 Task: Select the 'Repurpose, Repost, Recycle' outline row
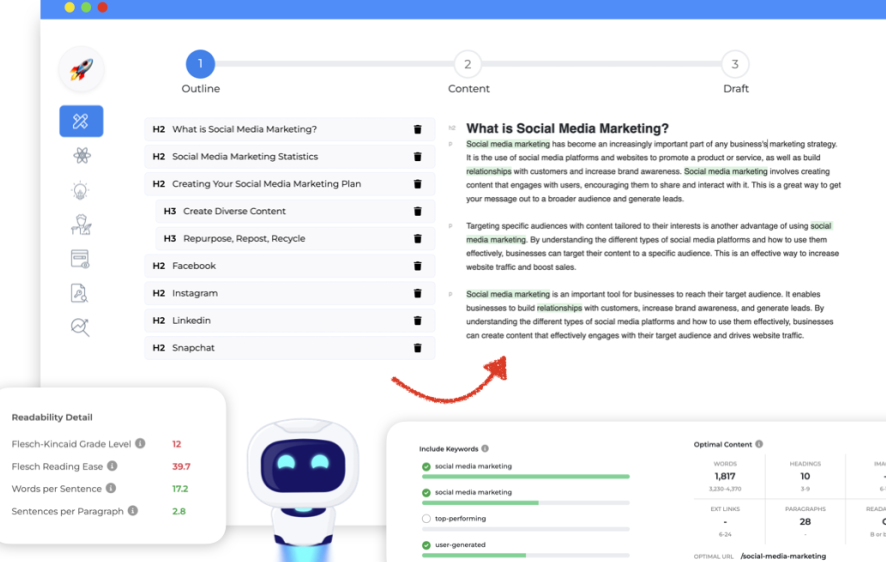coord(295,238)
